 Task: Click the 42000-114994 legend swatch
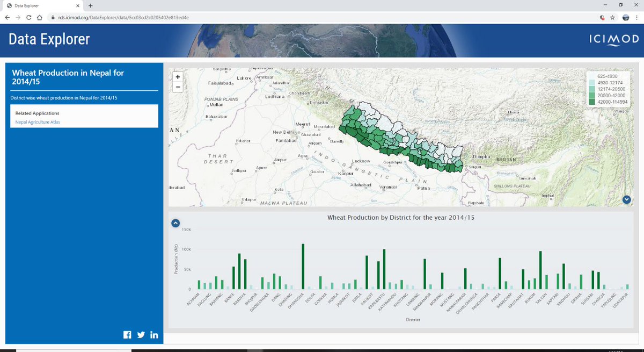[591, 101]
